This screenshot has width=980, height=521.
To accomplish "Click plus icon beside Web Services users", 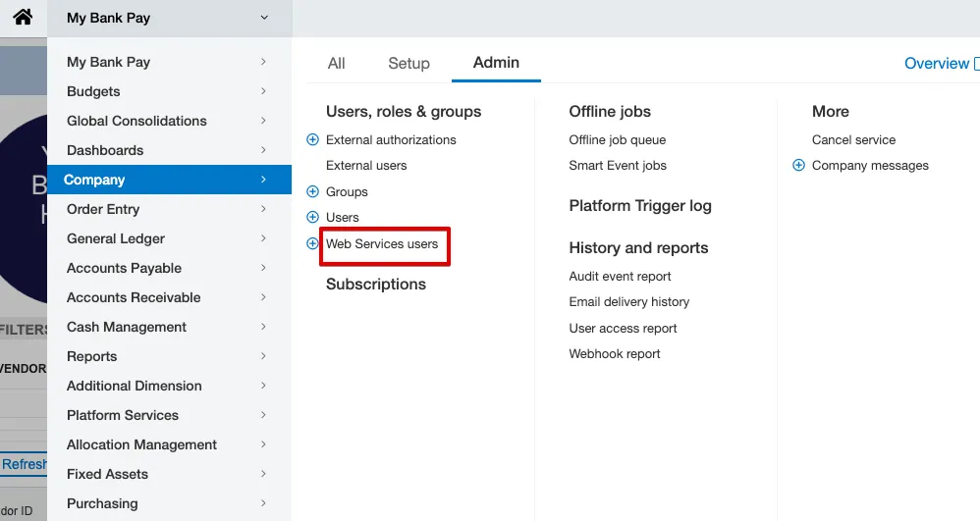I will (x=312, y=243).
